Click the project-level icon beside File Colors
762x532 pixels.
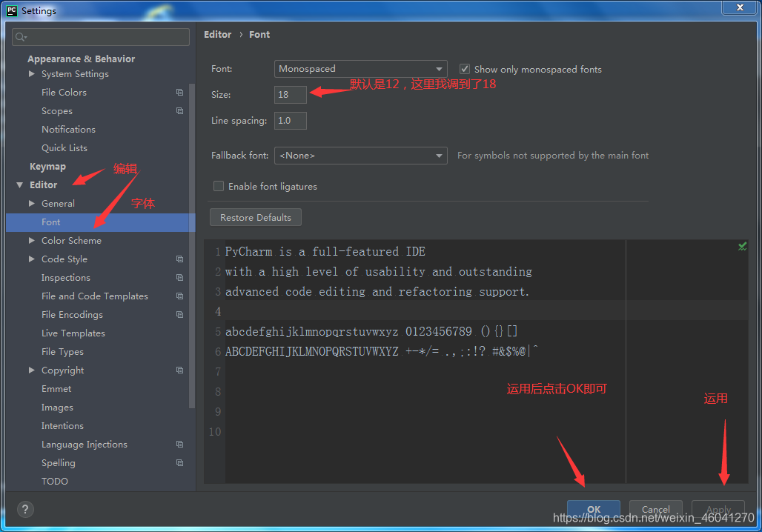click(x=180, y=93)
